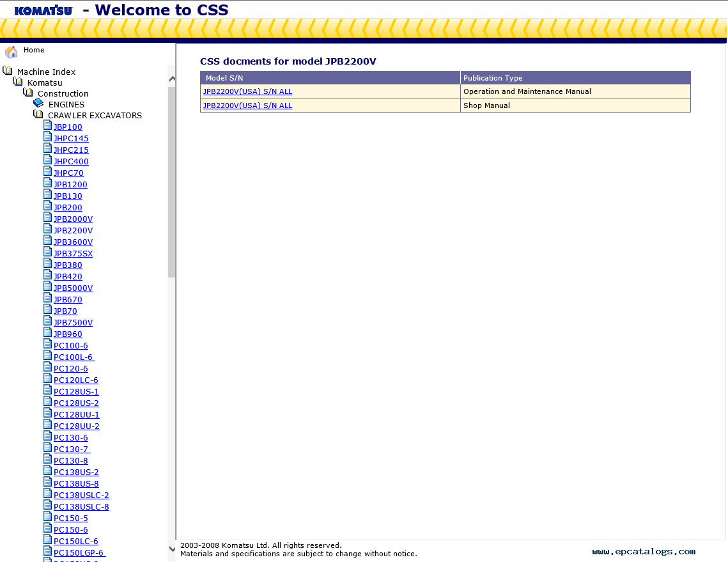Image resolution: width=728 pixels, height=562 pixels.
Task: Click the document icon beside JPB2000V
Action: coord(47,217)
